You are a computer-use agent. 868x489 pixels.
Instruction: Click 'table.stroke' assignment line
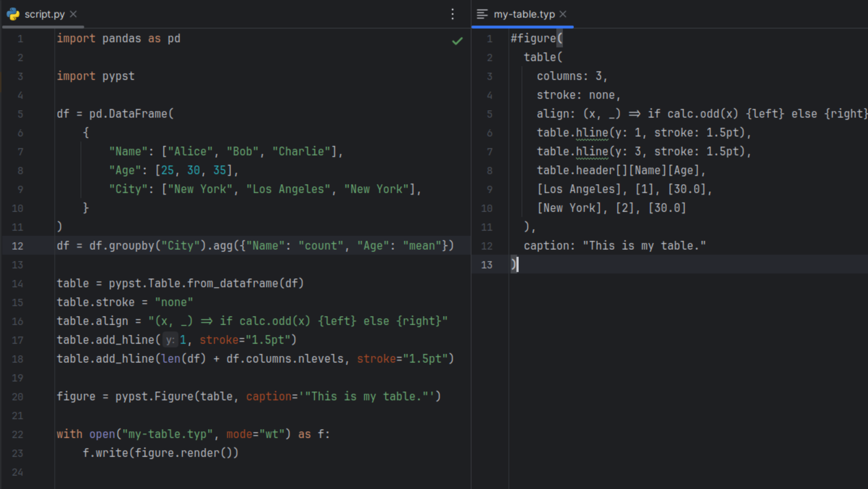(x=125, y=302)
